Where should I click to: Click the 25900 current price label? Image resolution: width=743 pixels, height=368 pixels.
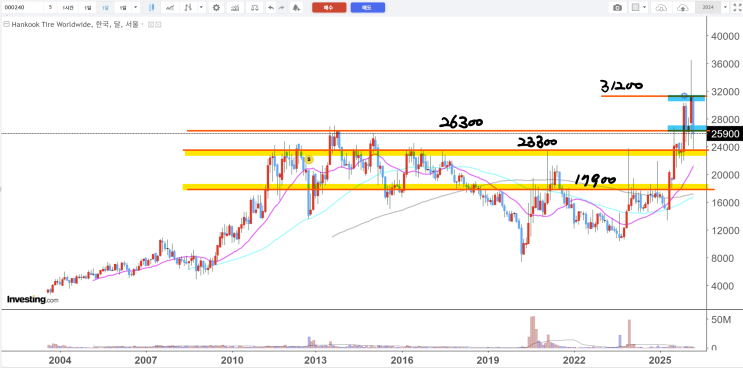pyautogui.click(x=725, y=135)
